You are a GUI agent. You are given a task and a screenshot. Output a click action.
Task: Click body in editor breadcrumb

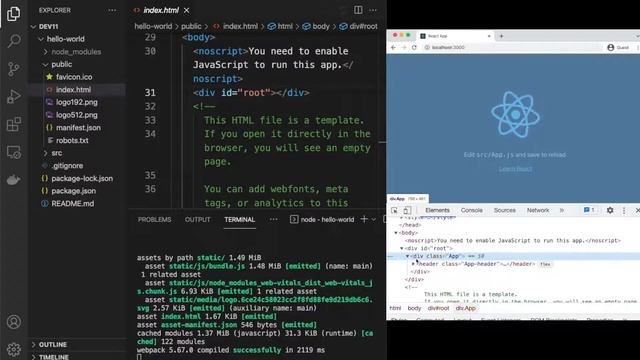pyautogui.click(x=321, y=27)
